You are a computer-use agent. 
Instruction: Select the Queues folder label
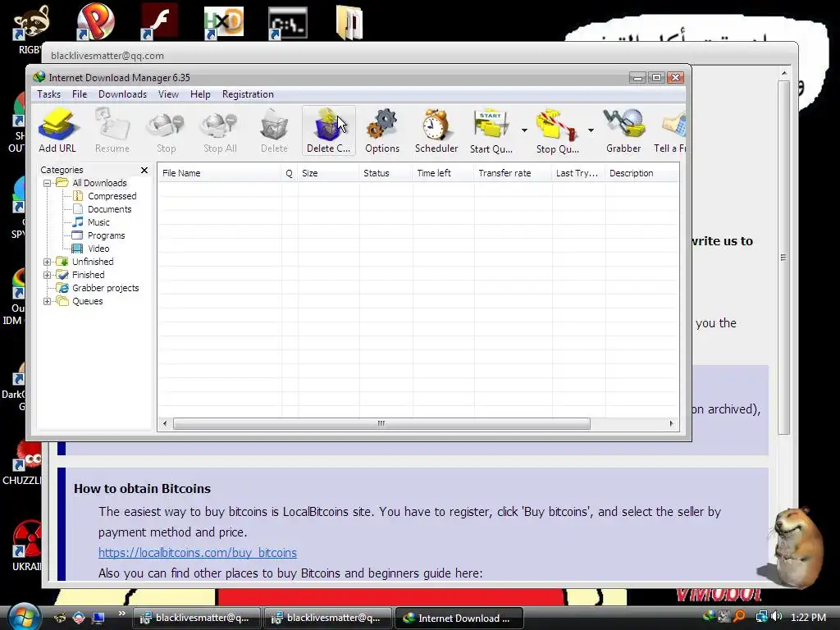(x=87, y=301)
